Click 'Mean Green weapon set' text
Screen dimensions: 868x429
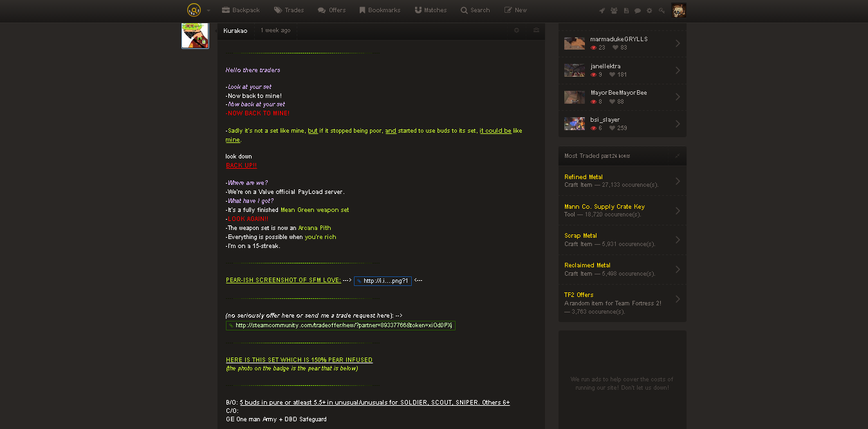click(315, 210)
